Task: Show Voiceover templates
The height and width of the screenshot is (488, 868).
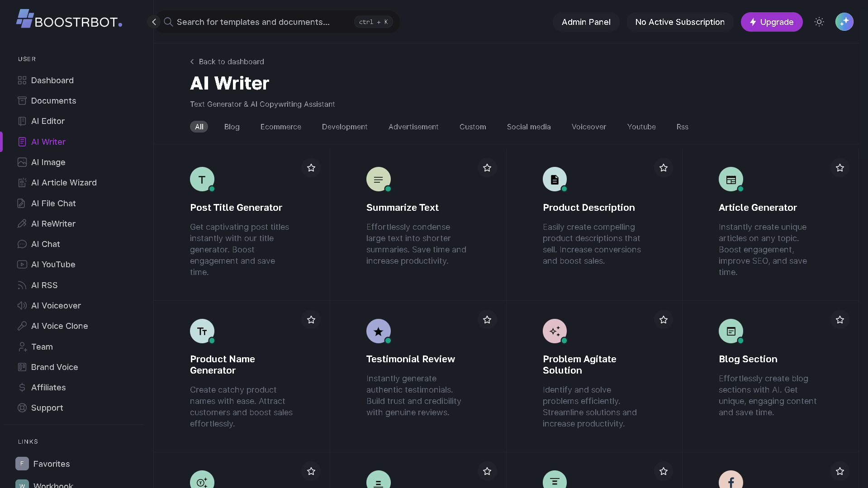Action: (x=589, y=127)
